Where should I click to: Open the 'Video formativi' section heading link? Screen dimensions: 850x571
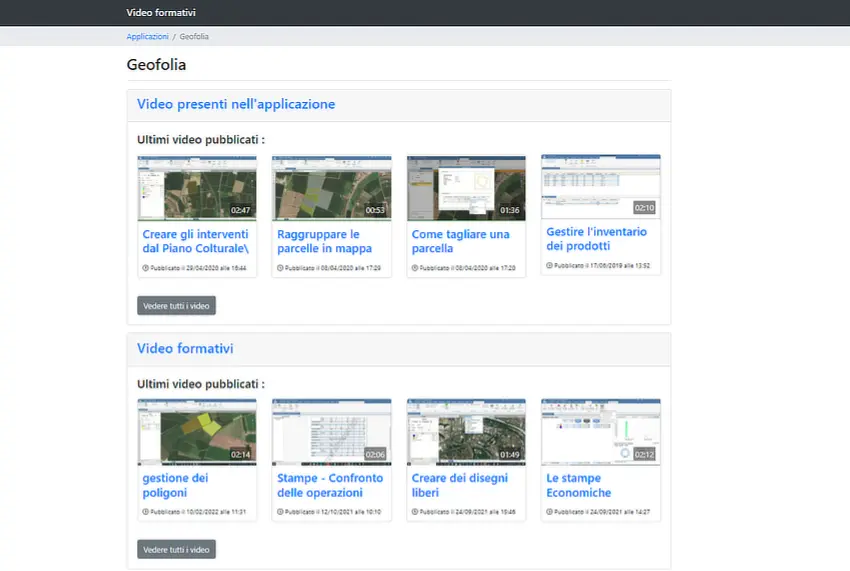(185, 348)
